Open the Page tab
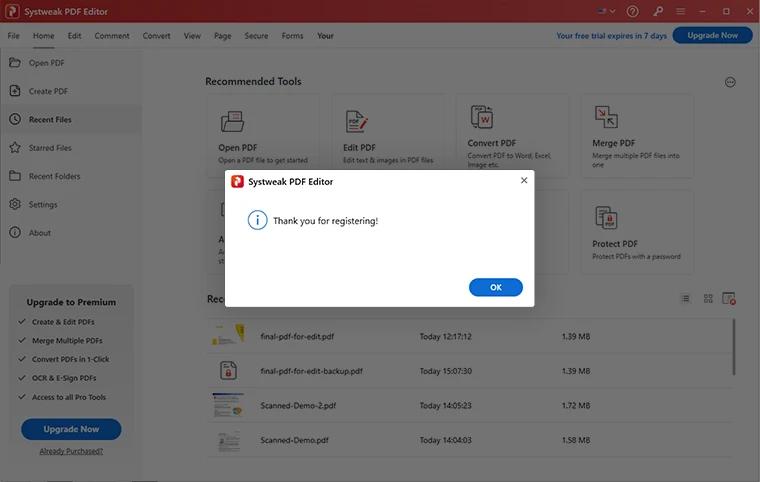760x482 pixels. pos(222,35)
